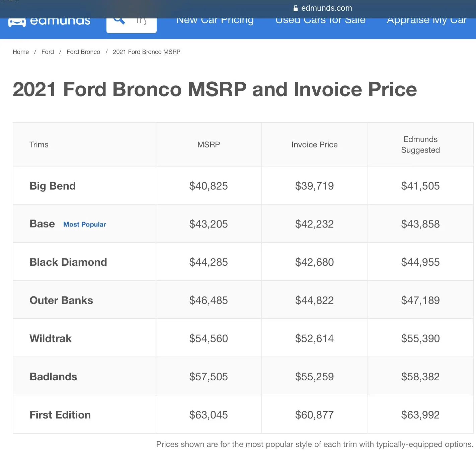Click the edmunds.com address bar

pos(322,8)
